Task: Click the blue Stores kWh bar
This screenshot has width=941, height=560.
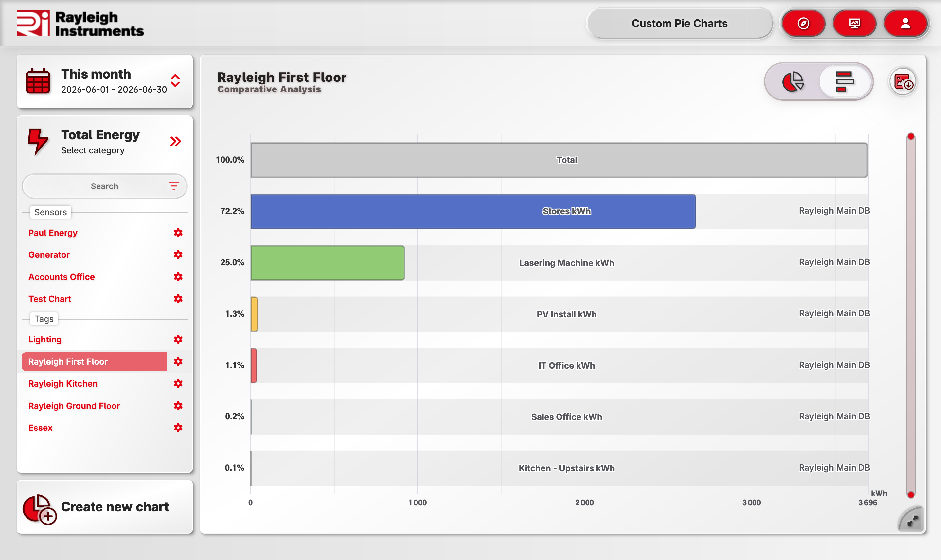Action: tap(473, 211)
